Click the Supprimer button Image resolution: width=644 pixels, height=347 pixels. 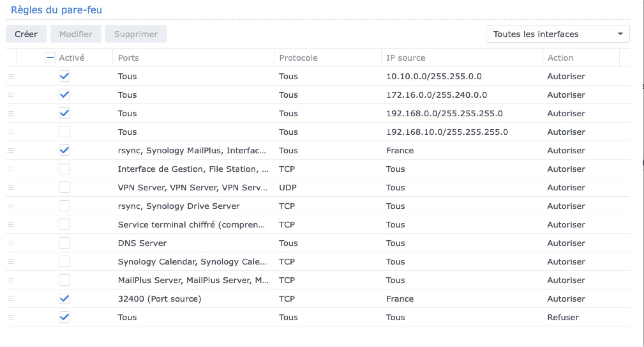click(x=136, y=34)
